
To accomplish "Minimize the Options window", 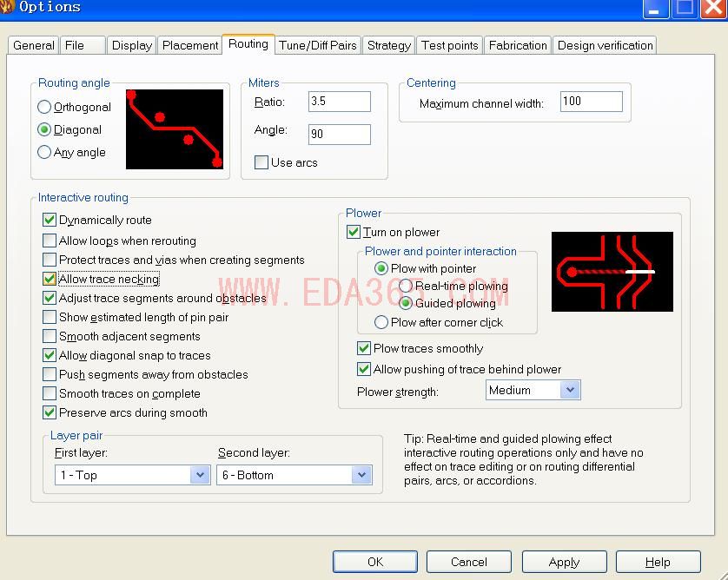I will coord(655,9).
